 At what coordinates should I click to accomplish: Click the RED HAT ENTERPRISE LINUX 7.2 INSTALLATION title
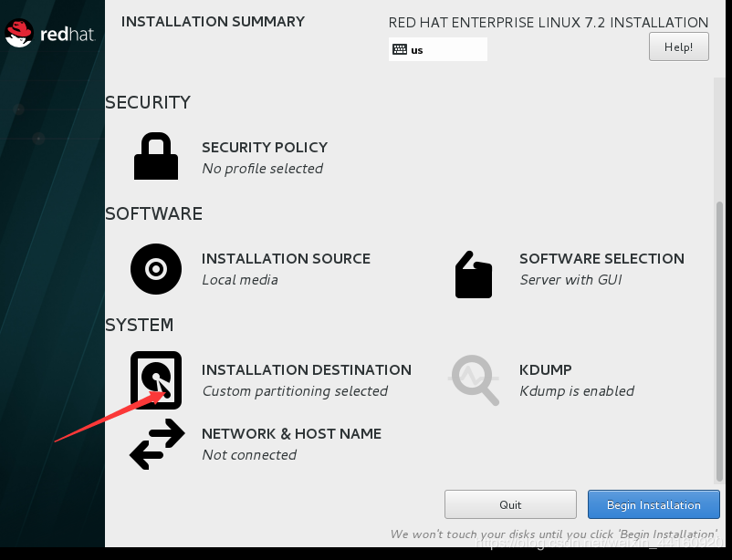click(549, 23)
